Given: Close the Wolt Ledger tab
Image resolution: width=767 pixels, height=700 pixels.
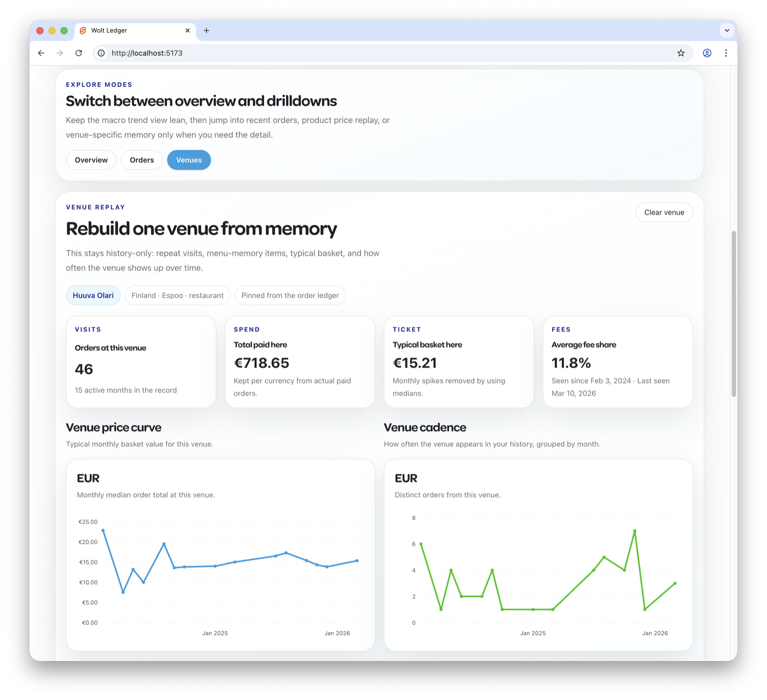Looking at the screenshot, I should 187,31.
